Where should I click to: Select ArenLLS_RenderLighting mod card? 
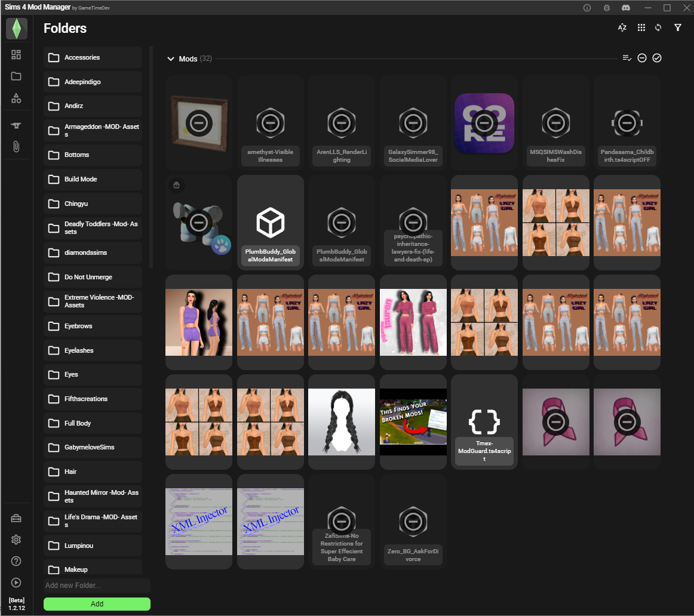coord(342,123)
